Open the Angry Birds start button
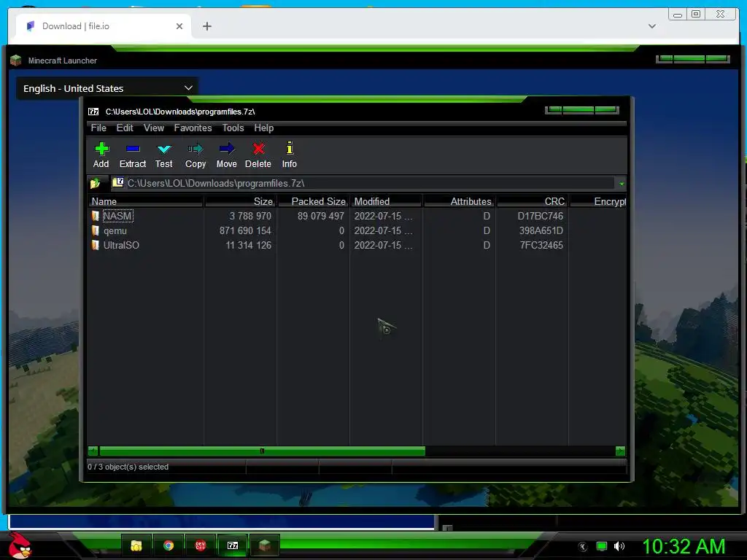This screenshot has width=747, height=560. pyautogui.click(x=19, y=545)
